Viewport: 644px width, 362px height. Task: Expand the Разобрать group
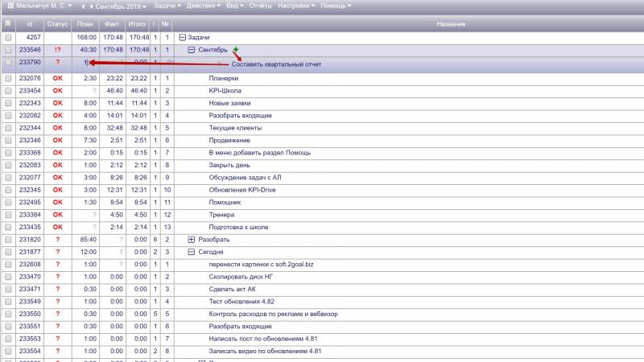pos(191,240)
